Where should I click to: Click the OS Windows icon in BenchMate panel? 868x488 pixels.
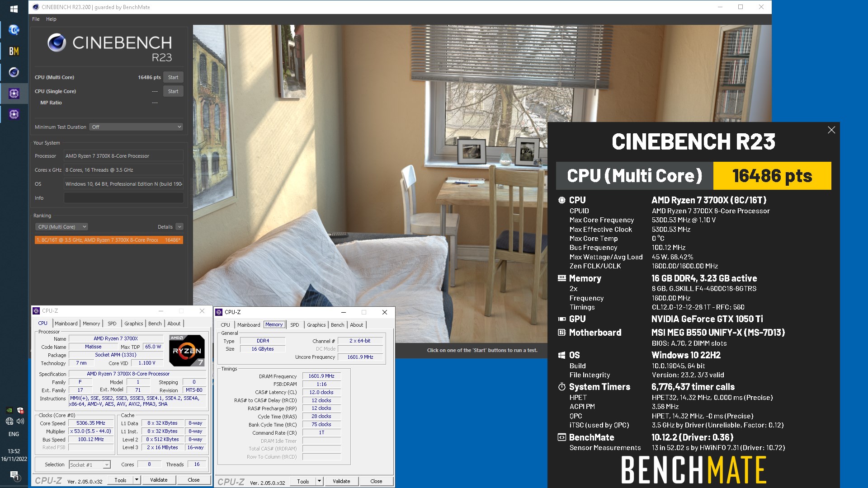pos(561,355)
